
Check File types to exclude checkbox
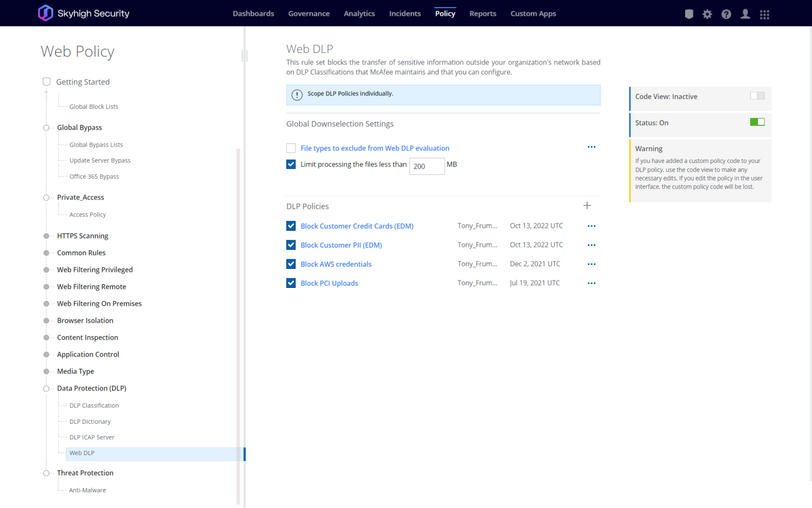coord(291,148)
